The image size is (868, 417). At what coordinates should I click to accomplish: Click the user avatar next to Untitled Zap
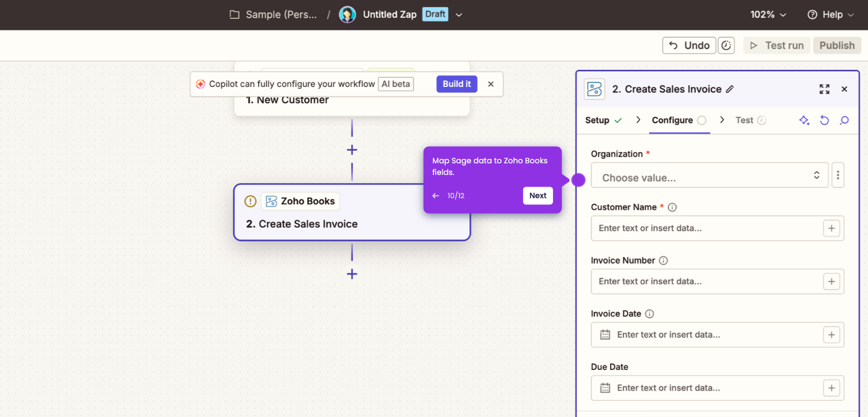pyautogui.click(x=347, y=15)
